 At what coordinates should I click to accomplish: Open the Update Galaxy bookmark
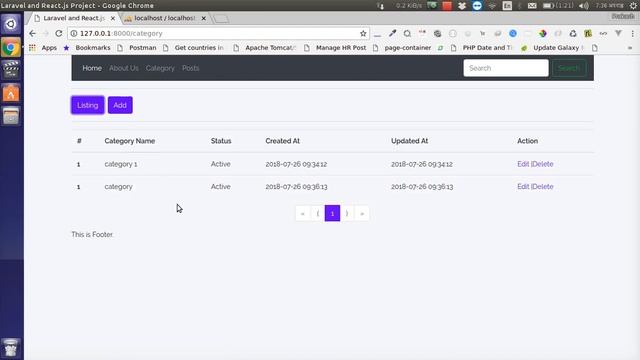[x=553, y=48]
